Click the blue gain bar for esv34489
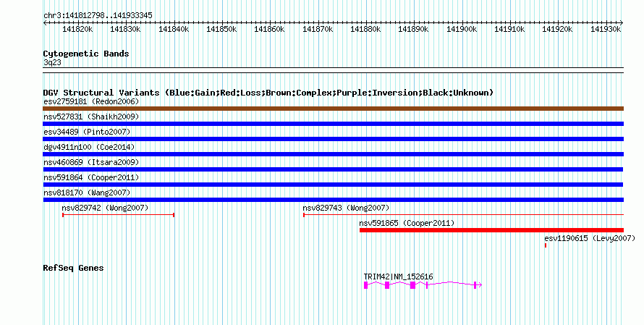The image size is (644, 325). point(333,139)
